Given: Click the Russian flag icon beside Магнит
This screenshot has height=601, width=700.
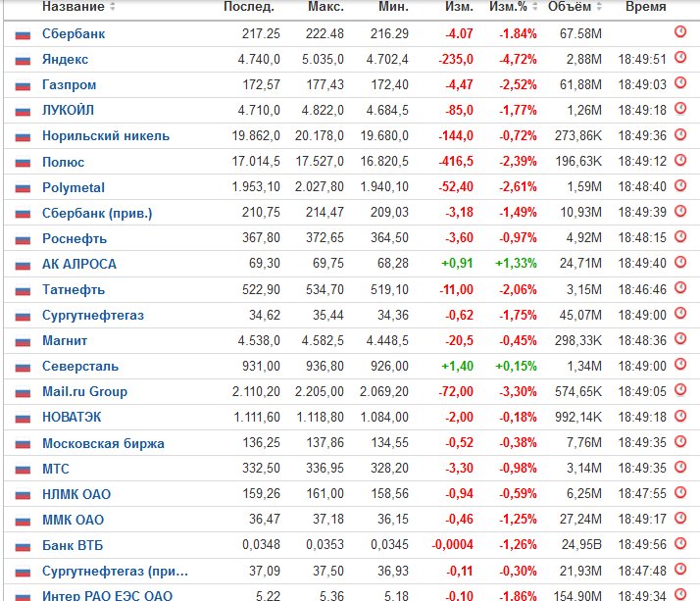Looking at the screenshot, I should (x=23, y=342).
